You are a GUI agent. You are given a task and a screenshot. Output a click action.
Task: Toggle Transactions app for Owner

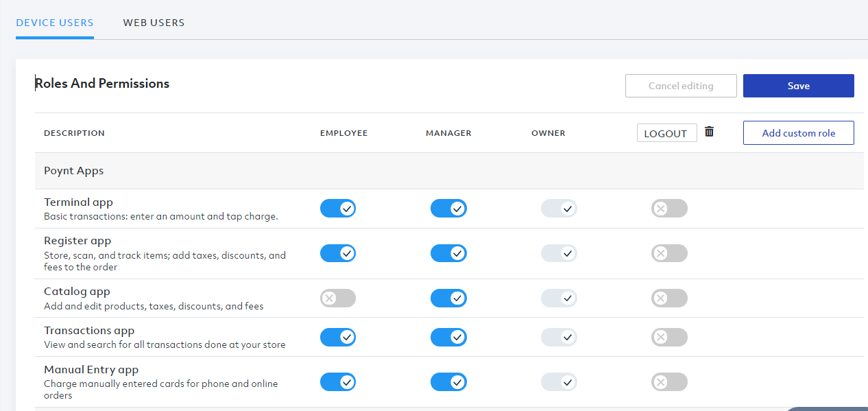point(559,337)
